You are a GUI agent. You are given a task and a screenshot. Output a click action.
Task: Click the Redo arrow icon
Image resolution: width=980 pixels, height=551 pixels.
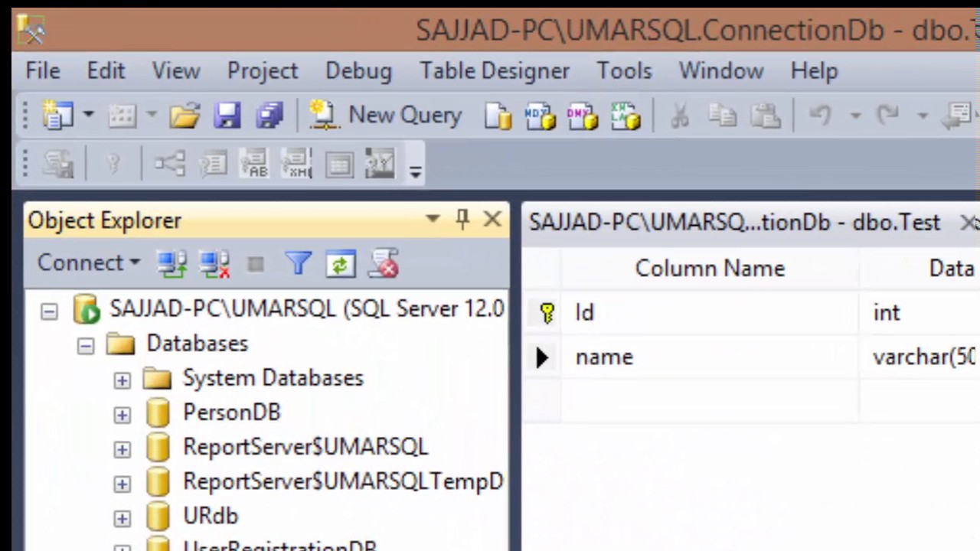pos(888,116)
